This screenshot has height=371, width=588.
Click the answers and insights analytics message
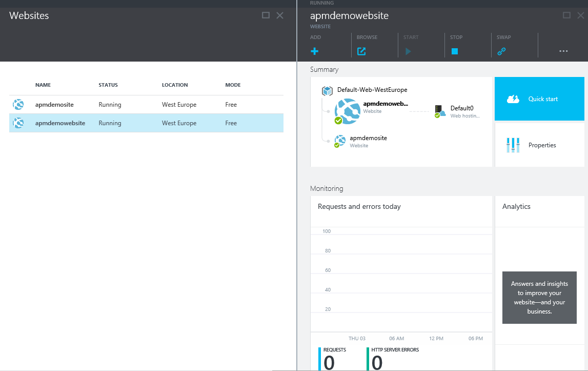coord(539,298)
